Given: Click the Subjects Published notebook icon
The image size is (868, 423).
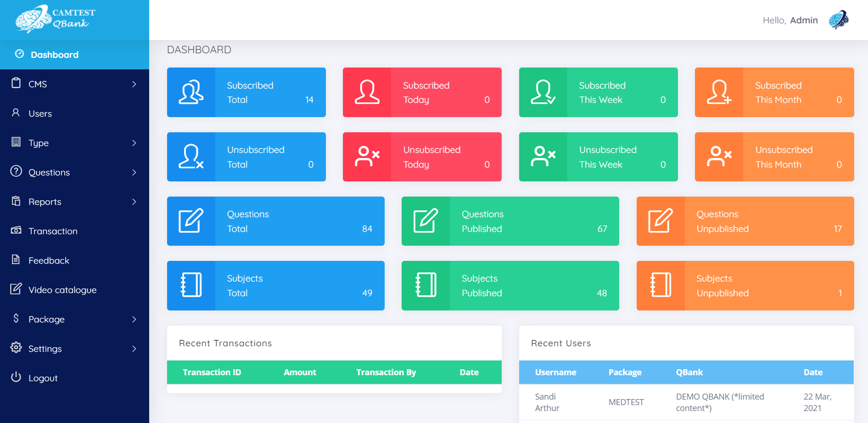Looking at the screenshot, I should (x=426, y=285).
